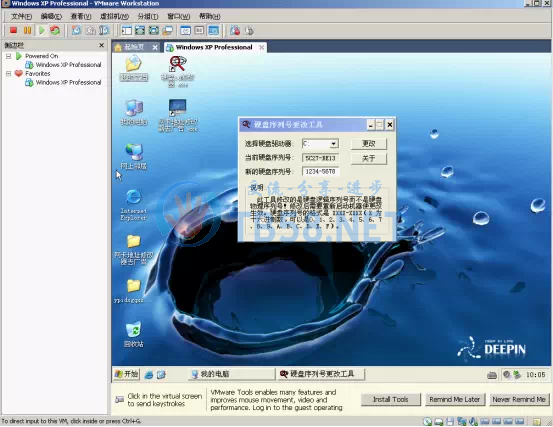Close the 起始页 tab
This screenshot has width=553, height=427.
click(155, 47)
